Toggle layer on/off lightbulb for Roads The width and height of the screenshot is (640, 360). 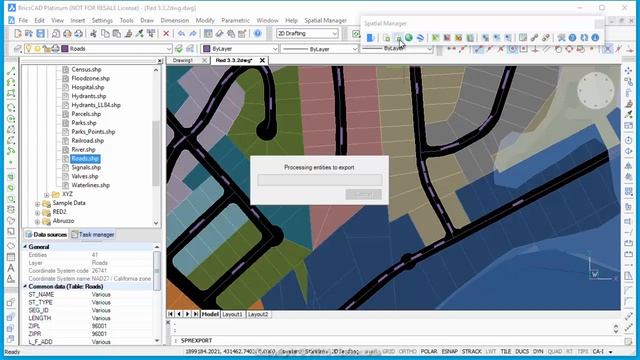click(28, 49)
